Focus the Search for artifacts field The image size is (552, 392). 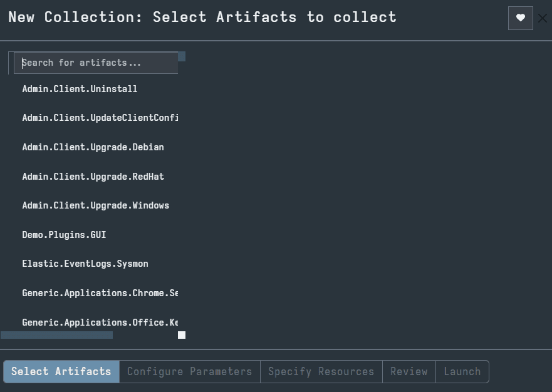[96, 63]
